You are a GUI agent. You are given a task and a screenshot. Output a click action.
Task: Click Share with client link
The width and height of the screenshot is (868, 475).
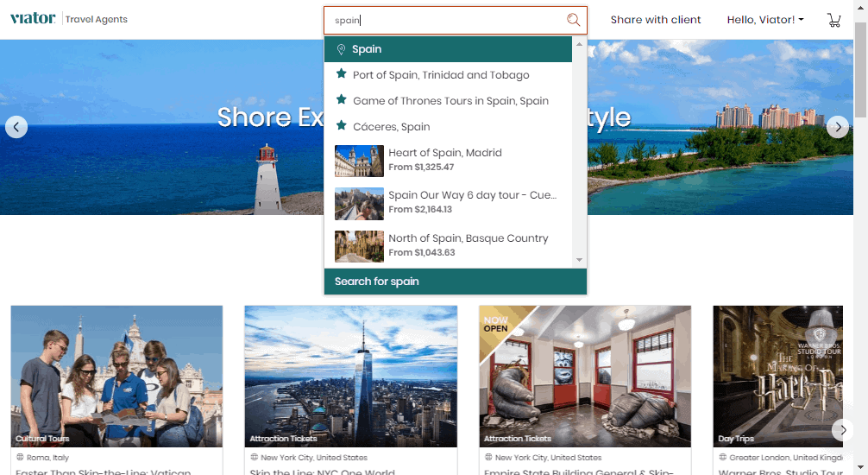coord(656,20)
